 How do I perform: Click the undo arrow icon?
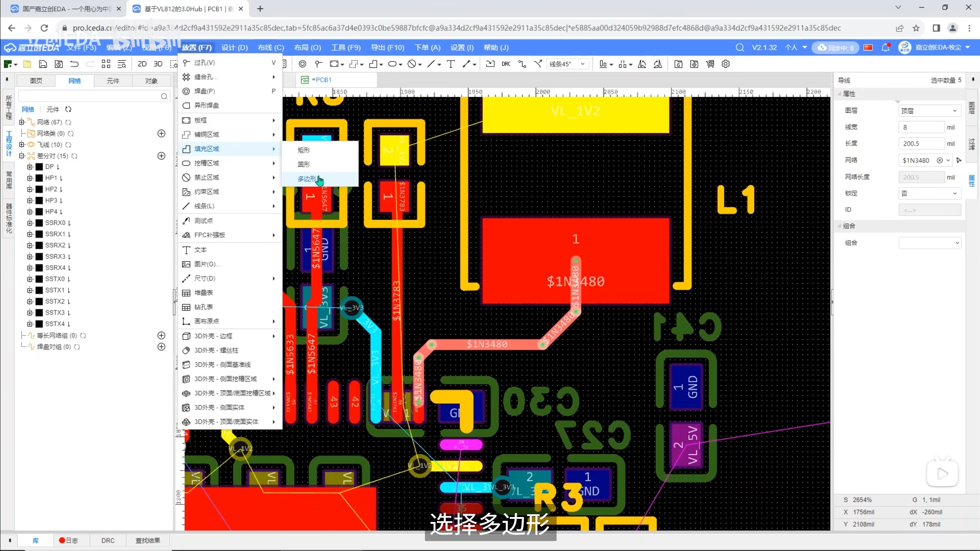[74, 64]
